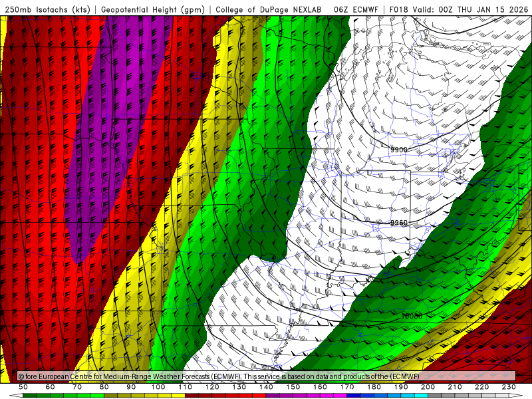Click the ECMWF copyright notice text

tap(219, 376)
